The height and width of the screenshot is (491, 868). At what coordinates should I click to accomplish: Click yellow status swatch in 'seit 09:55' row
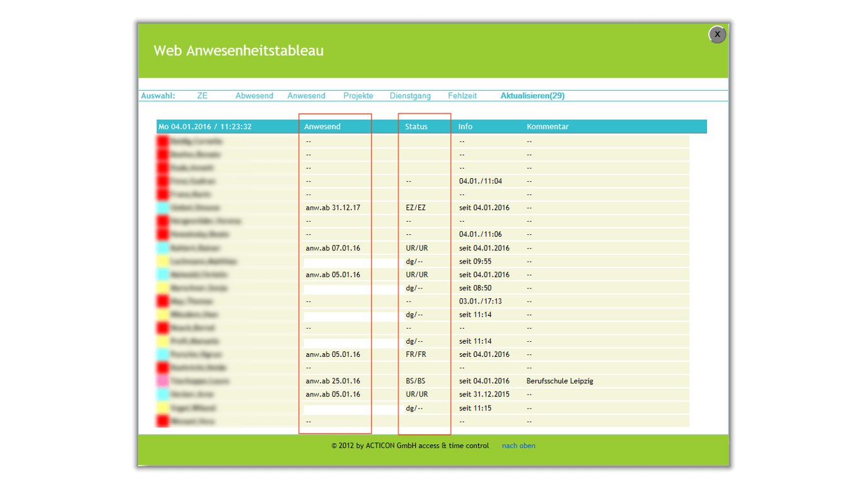163,261
